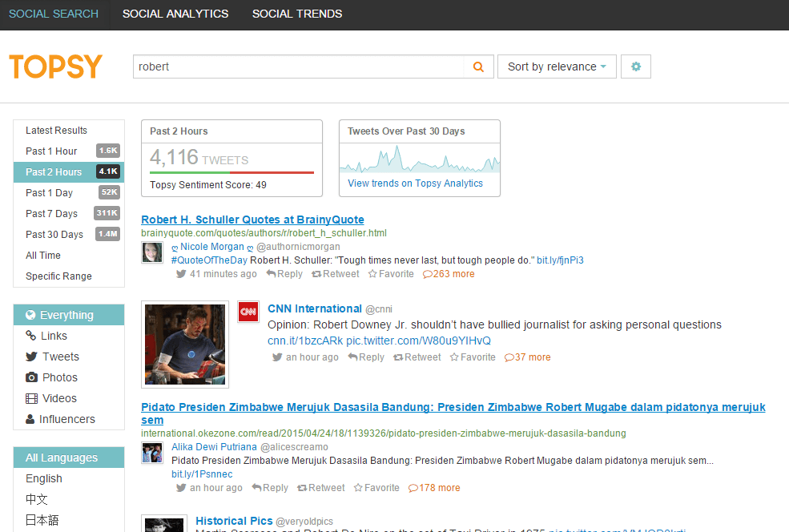Viewport: 789px width, 532px height.
Task: Click the 30-day tweets trend chart
Action: [x=420, y=159]
